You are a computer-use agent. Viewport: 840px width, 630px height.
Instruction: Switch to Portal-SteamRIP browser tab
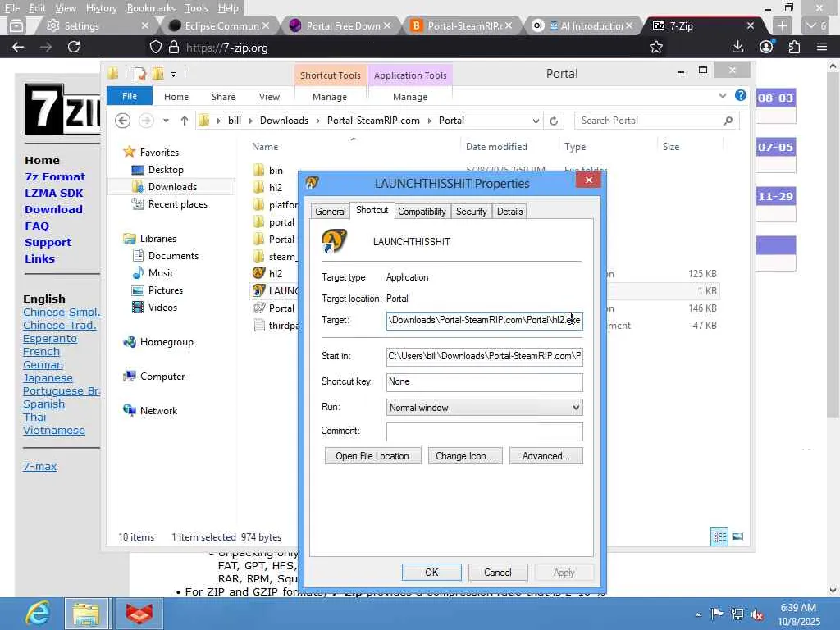pyautogui.click(x=460, y=25)
